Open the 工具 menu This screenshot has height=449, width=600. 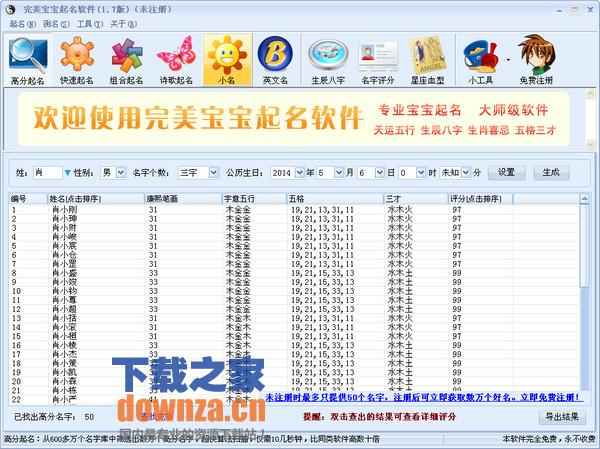click(x=90, y=24)
